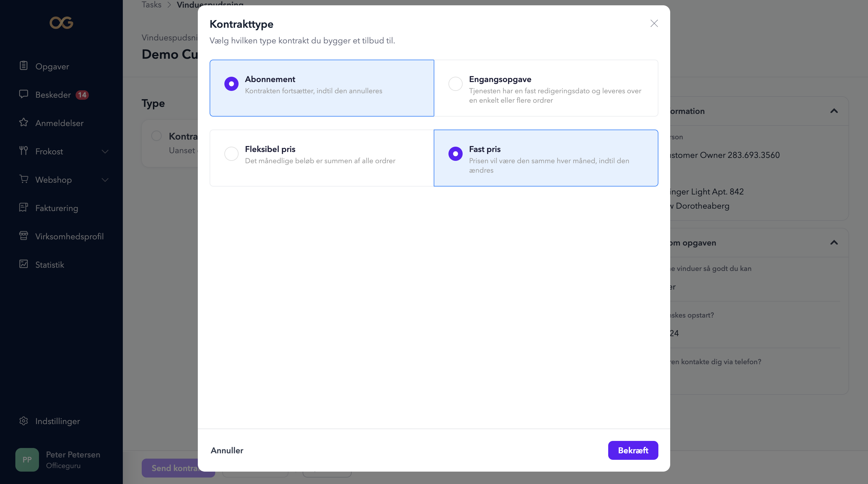Select the Abonnement radio button

[x=231, y=84]
